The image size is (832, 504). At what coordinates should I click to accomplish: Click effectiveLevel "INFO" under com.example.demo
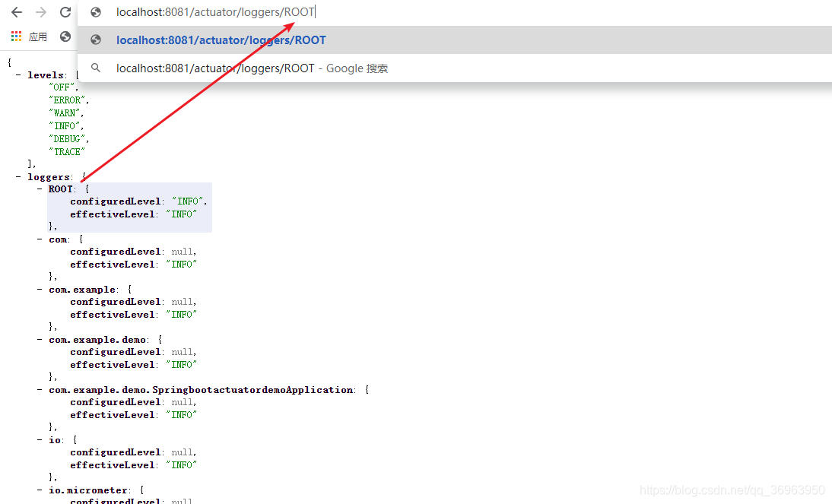[x=182, y=364]
